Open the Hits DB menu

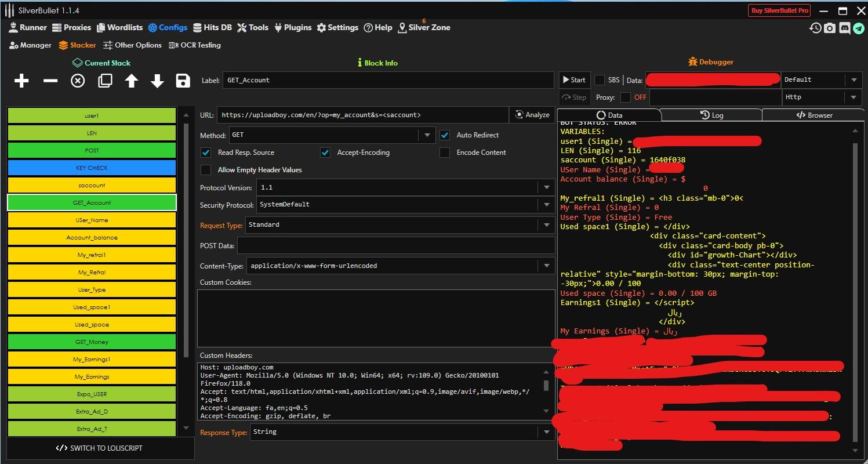click(x=212, y=27)
